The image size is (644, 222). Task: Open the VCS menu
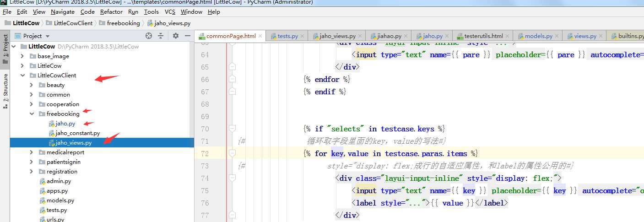tap(170, 12)
